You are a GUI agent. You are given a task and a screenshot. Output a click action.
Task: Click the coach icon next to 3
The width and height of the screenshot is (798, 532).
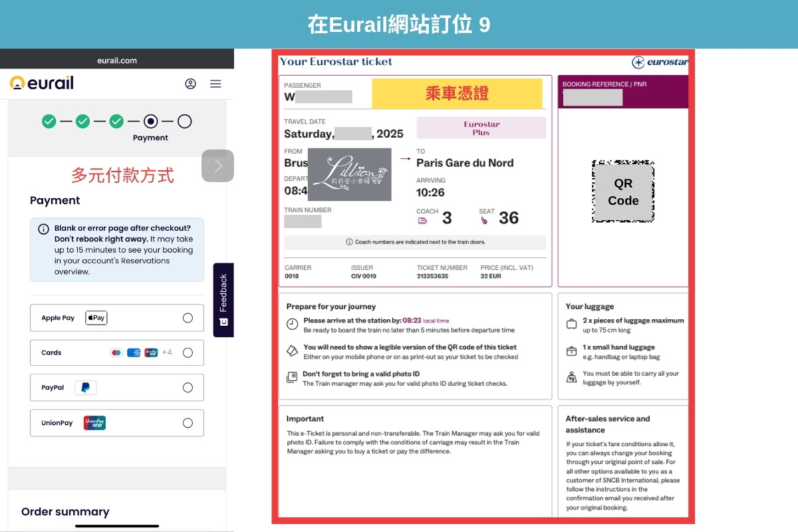click(422, 220)
